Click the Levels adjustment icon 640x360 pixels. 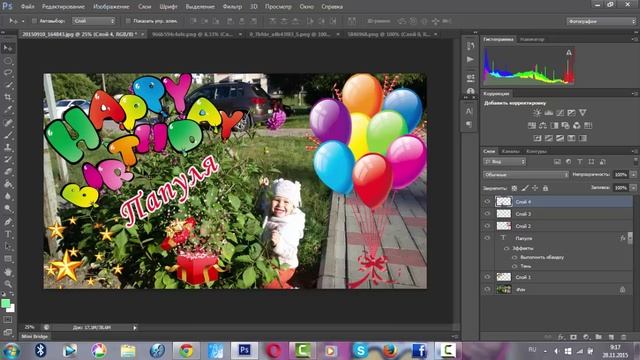549,113
